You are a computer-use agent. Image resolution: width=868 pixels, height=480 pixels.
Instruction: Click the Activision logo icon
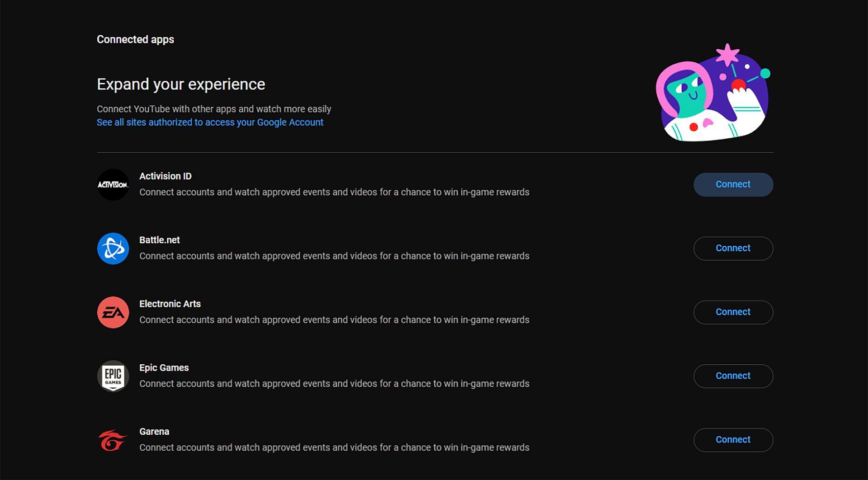(113, 184)
